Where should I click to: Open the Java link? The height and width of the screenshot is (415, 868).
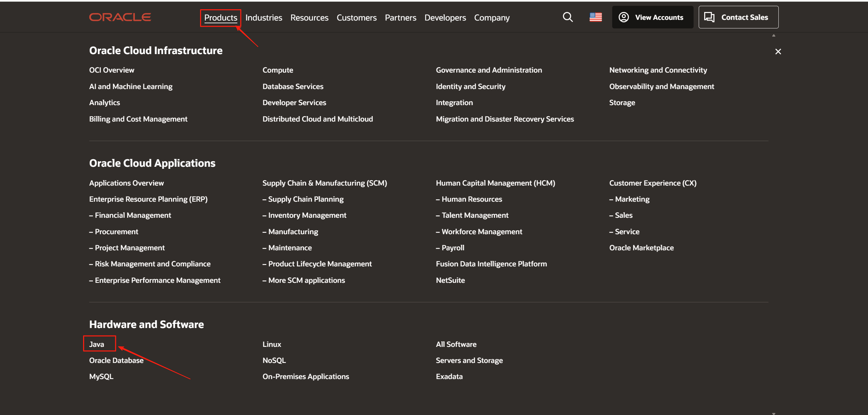(x=97, y=344)
